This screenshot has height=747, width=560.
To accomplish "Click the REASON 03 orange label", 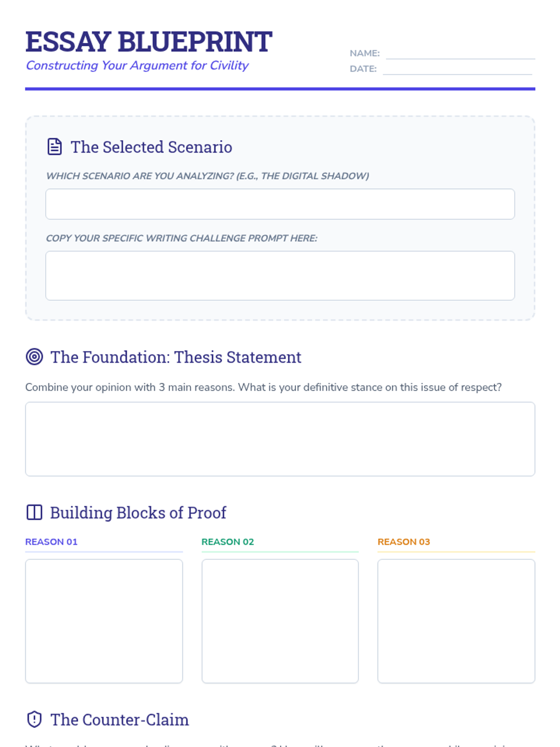I will click(404, 542).
